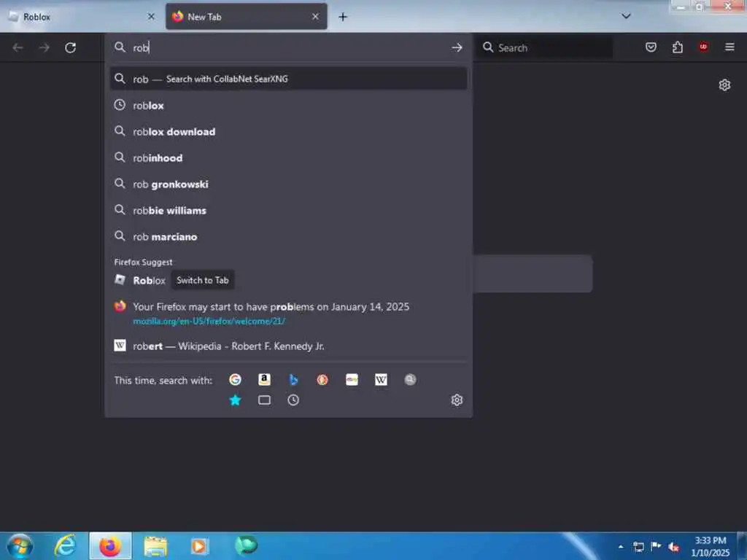The height and width of the screenshot is (560, 747).
Task: Search this time with DuckDuckGo
Action: pyautogui.click(x=322, y=379)
